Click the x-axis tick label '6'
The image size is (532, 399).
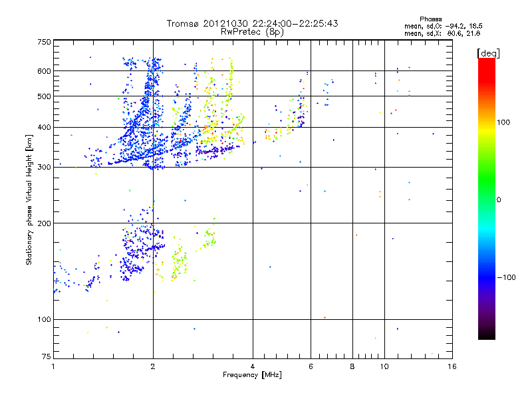(x=311, y=366)
